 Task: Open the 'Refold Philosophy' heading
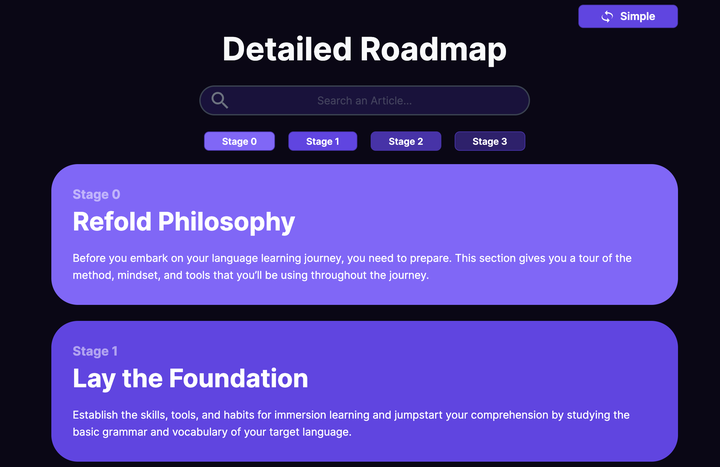coord(184,221)
